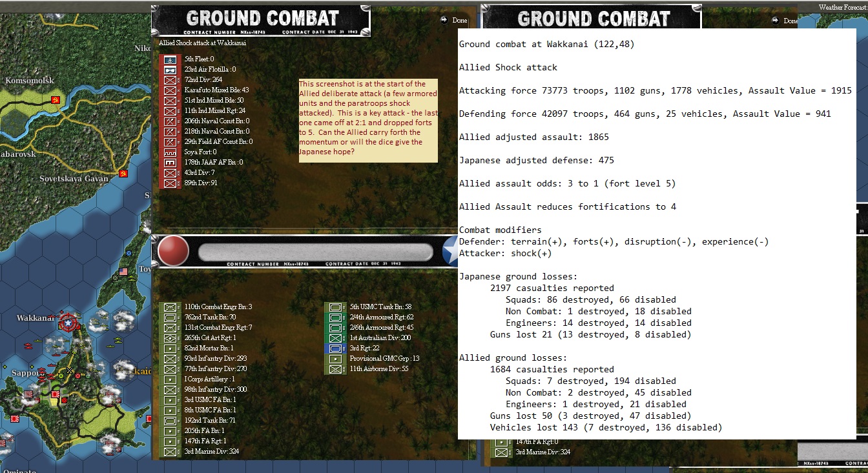
Task: Click the 11th Airborne Div icon
Action: click(x=335, y=370)
